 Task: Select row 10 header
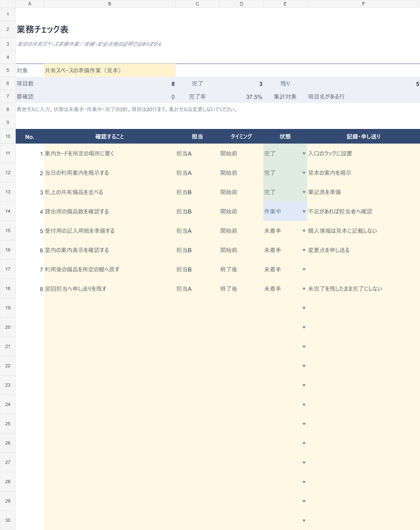(8, 136)
